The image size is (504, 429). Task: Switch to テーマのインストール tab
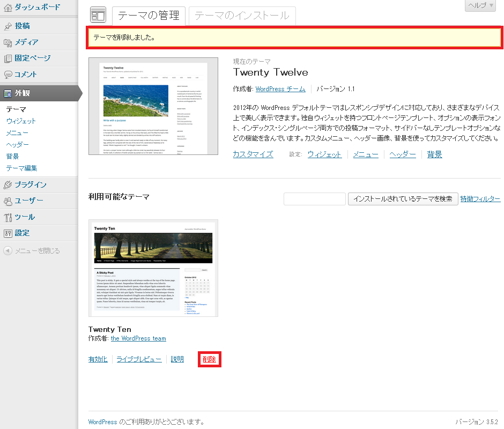pos(242,16)
